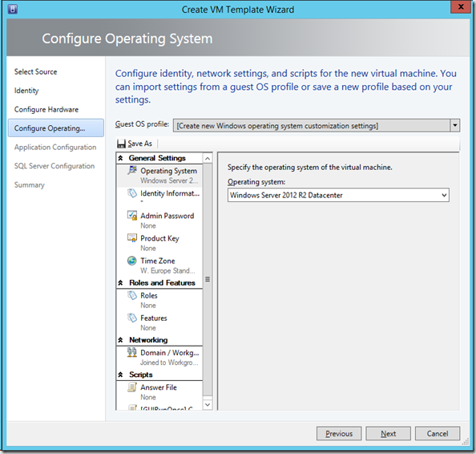476x454 pixels.
Task: Click the Next button
Action: tap(388, 433)
